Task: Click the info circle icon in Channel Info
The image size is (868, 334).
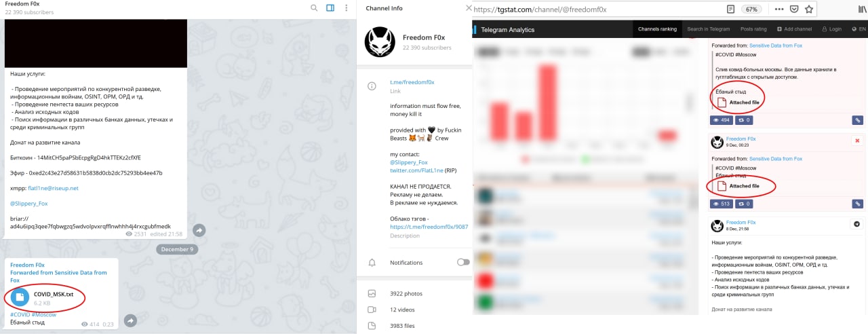Action: (x=372, y=86)
